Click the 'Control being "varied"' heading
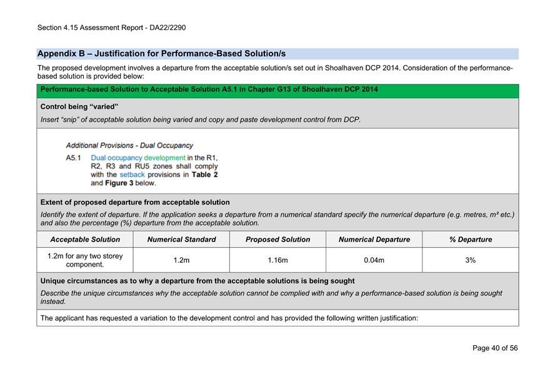Screen dimensions: 555x392 point(79,107)
